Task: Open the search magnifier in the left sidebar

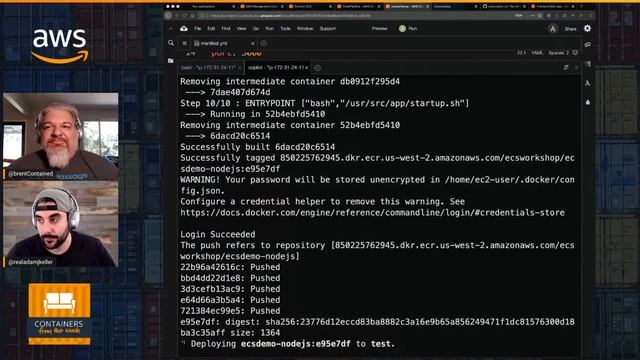Action: [x=171, y=43]
